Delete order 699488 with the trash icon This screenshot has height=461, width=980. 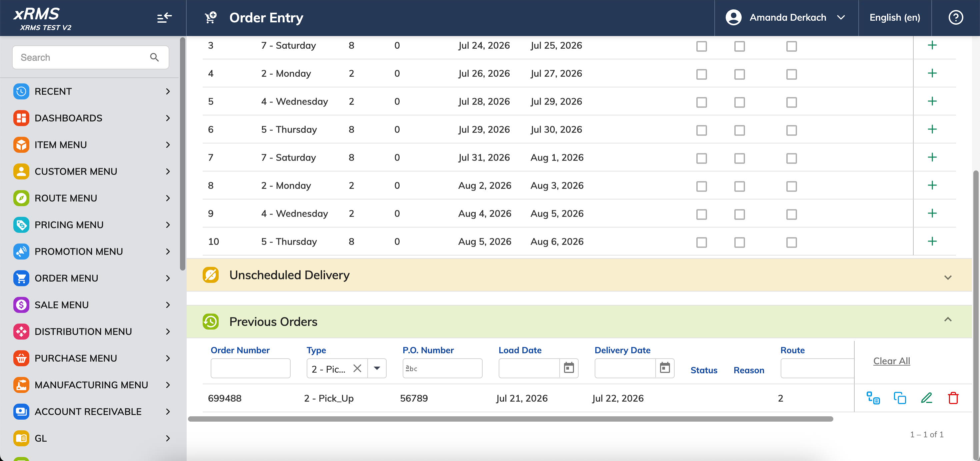tap(953, 398)
